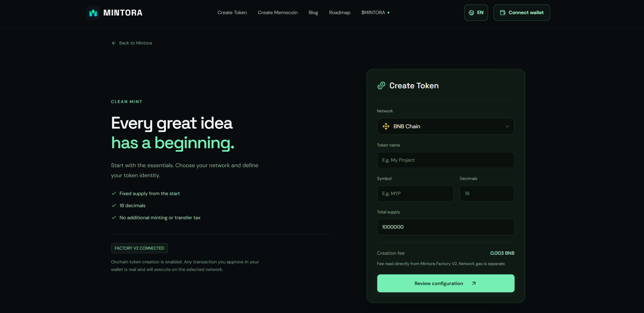644x313 pixels.
Task: Open Create Token in navigation
Action: click(x=232, y=13)
